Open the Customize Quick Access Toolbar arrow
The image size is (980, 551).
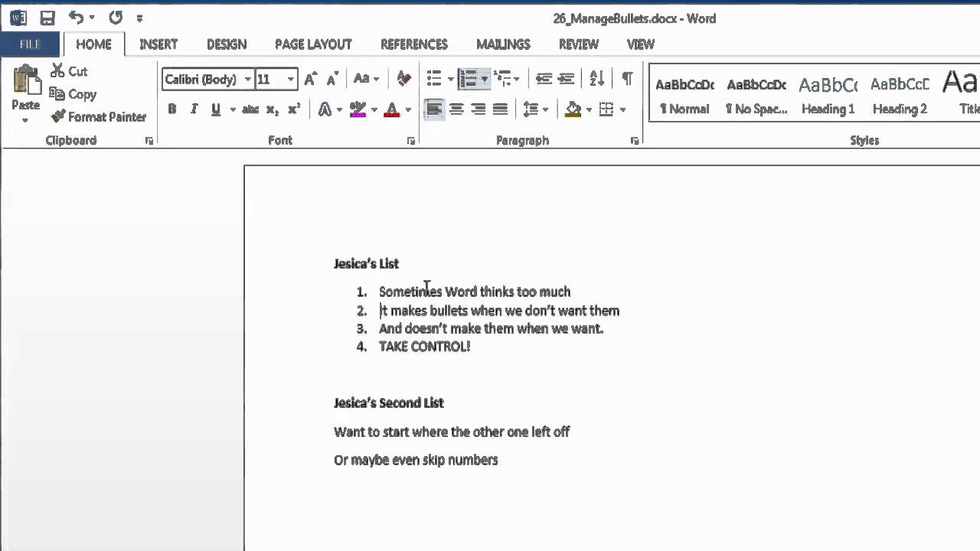pyautogui.click(x=139, y=18)
